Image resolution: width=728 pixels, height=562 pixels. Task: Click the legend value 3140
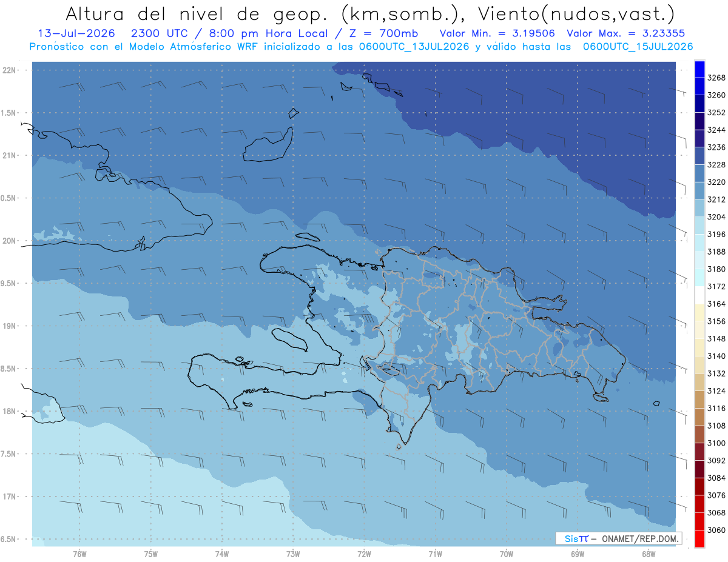(x=716, y=356)
